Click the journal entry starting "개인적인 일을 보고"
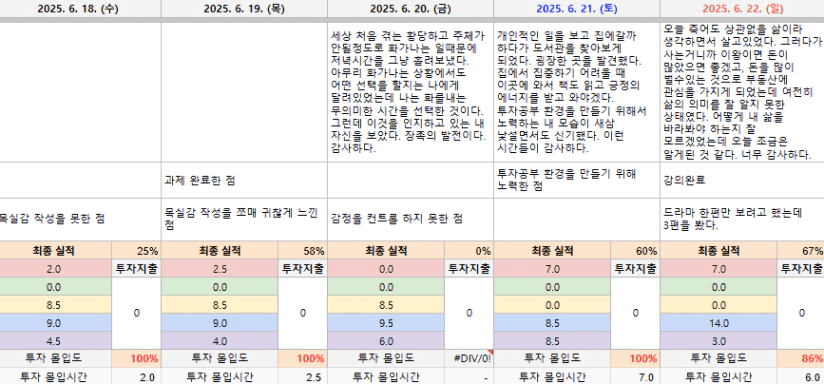The image size is (824, 384). tap(576, 92)
